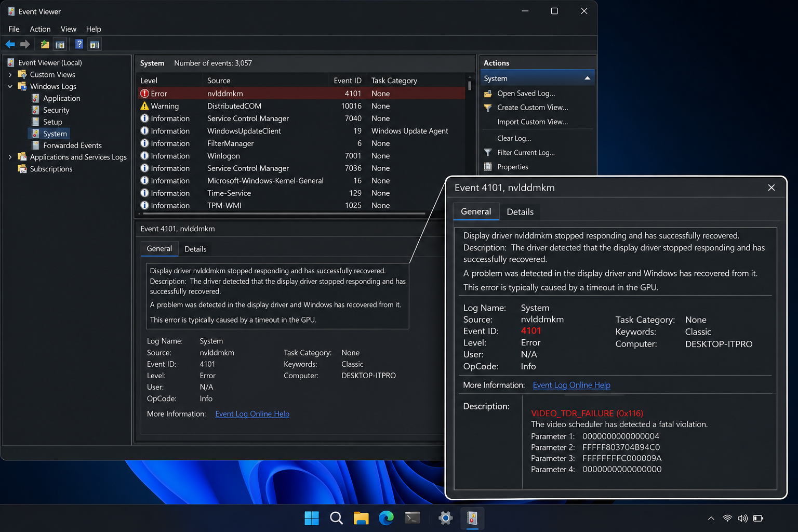This screenshot has height=532, width=798.
Task: Open the File menu
Action: pos(14,29)
